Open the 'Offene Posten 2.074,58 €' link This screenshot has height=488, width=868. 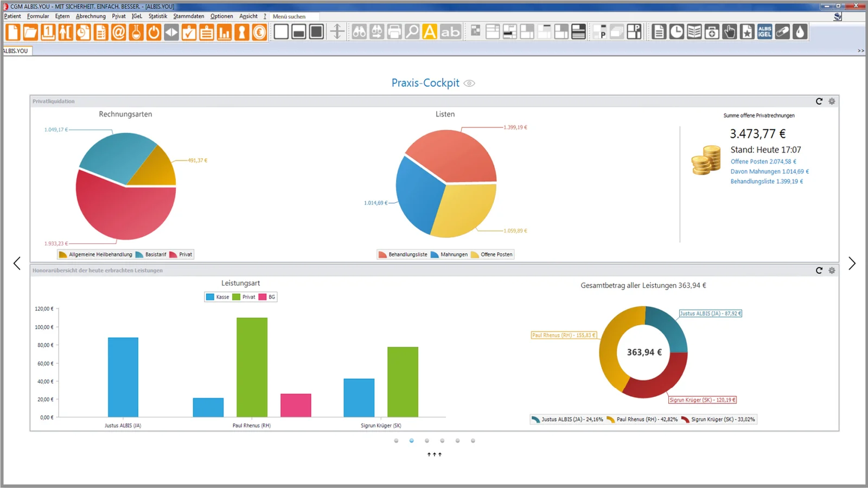pos(763,162)
